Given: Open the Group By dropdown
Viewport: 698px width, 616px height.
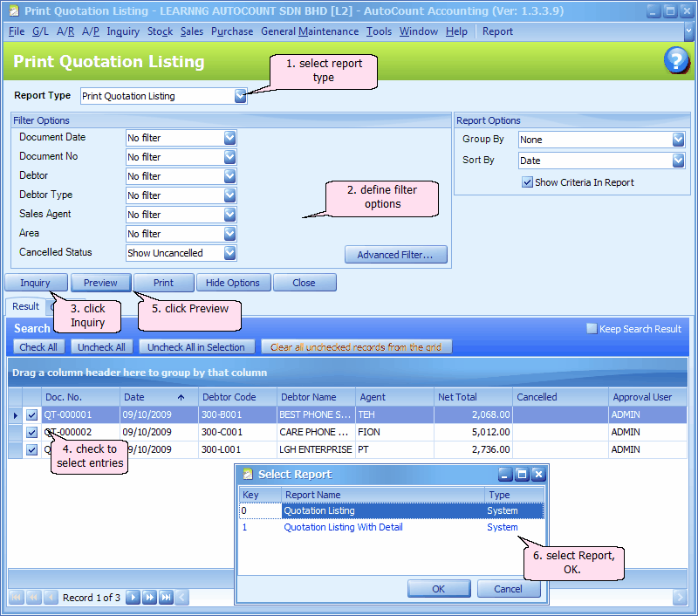Looking at the screenshot, I should [678, 140].
